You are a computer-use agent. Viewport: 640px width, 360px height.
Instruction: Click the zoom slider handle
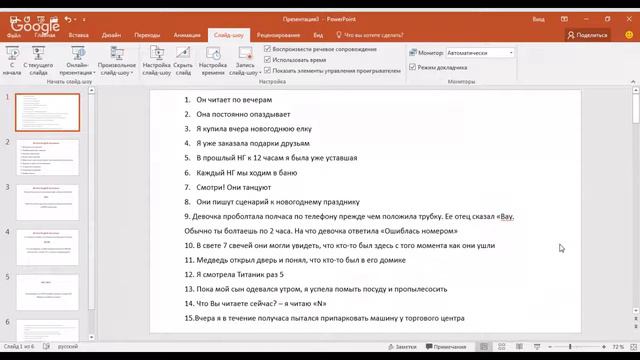pyautogui.click(x=570, y=347)
